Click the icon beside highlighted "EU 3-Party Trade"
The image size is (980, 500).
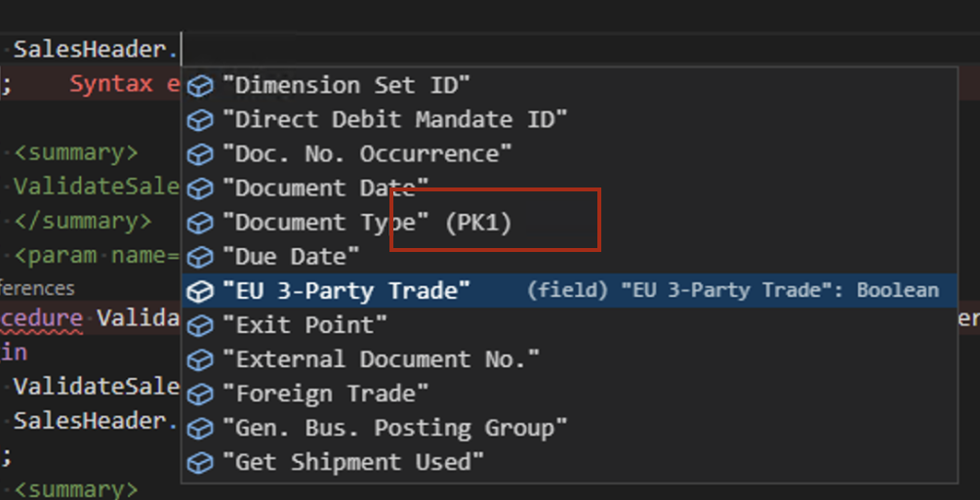(x=200, y=291)
